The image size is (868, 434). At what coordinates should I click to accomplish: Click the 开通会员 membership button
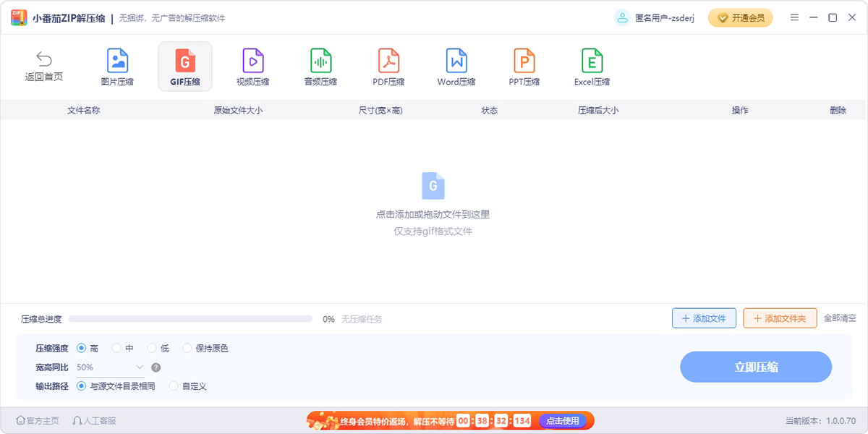(740, 17)
